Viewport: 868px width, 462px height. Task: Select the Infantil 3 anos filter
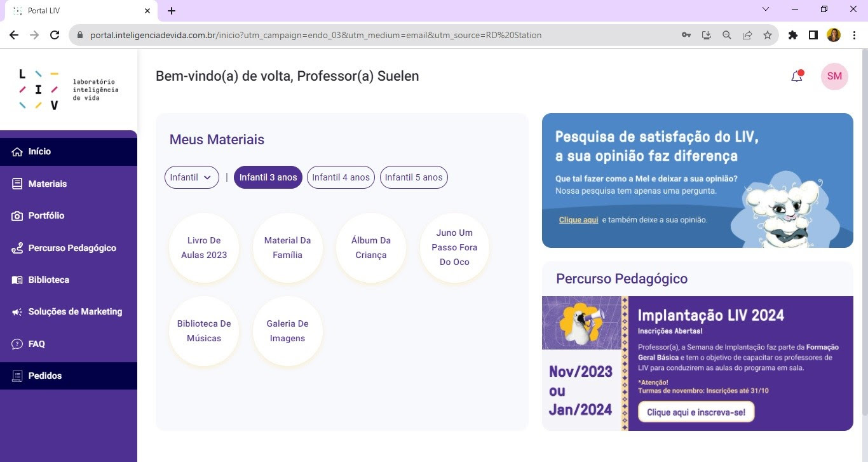268,177
